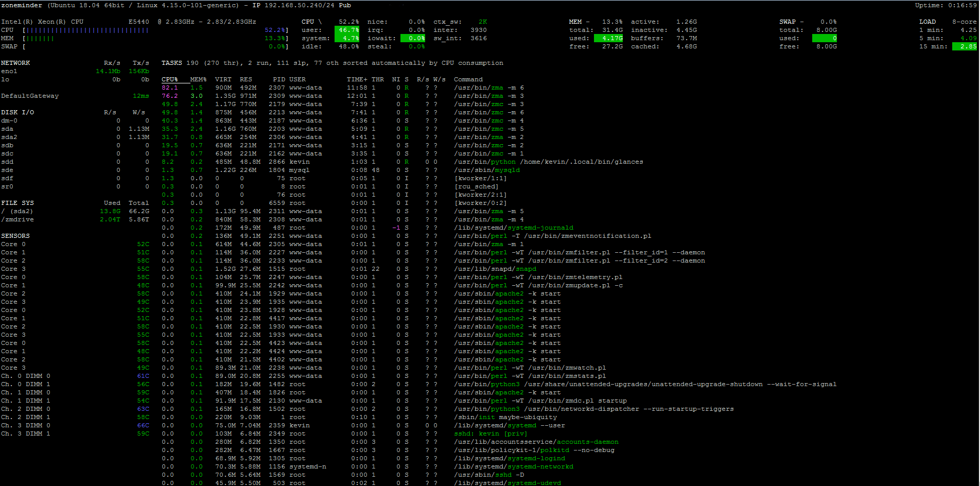Click the Command column header
This screenshot has height=486, width=980.
468,79
